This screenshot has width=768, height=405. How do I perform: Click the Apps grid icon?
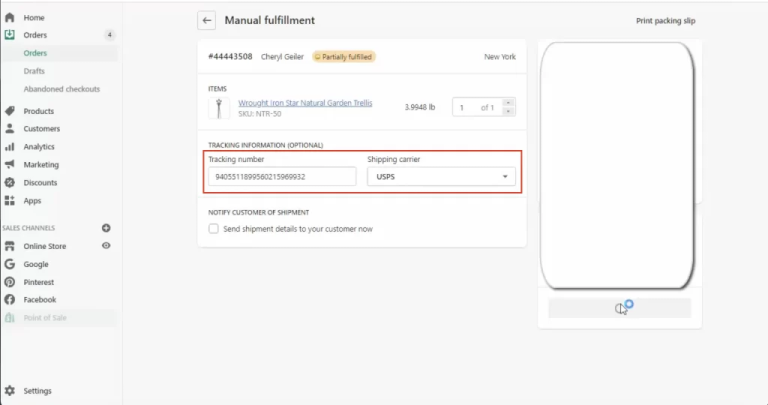[10, 201]
